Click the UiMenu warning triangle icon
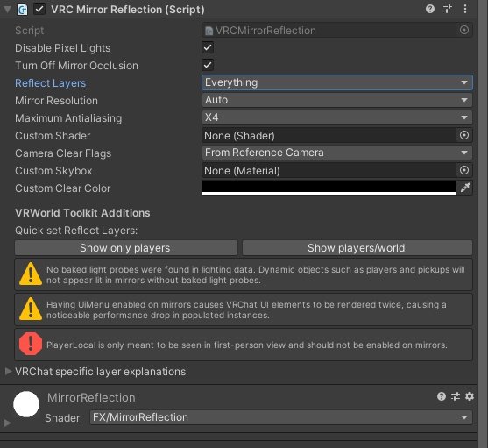Screen dimensions: 488x448 [31, 309]
